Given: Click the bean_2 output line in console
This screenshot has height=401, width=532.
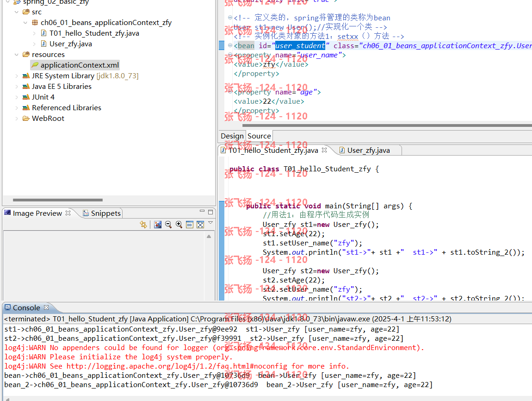Looking at the screenshot, I should click(x=218, y=385).
